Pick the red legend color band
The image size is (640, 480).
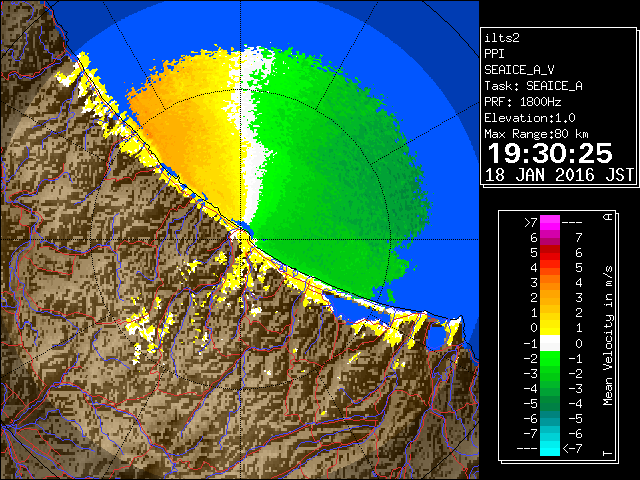tap(550, 253)
